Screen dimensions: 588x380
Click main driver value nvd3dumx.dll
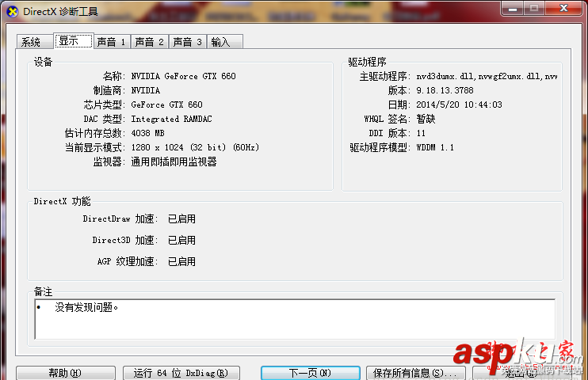coord(487,77)
